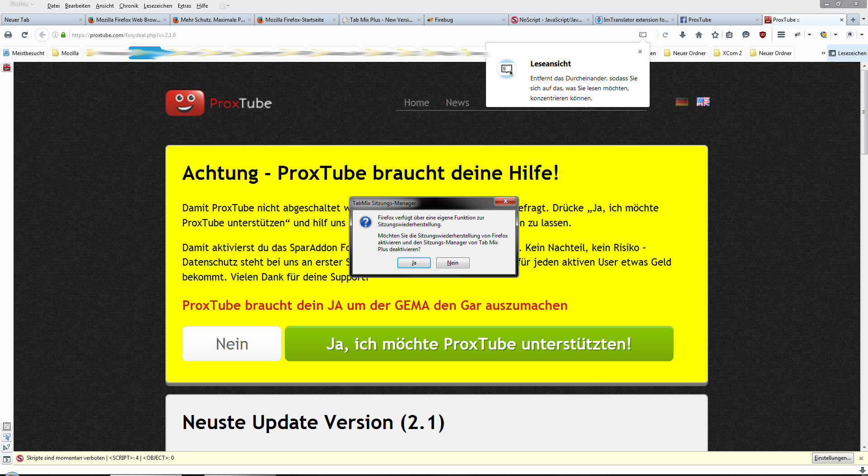This screenshot has width=868, height=476.
Task: Switch to the Facebook ProxTube tab
Action: [719, 20]
